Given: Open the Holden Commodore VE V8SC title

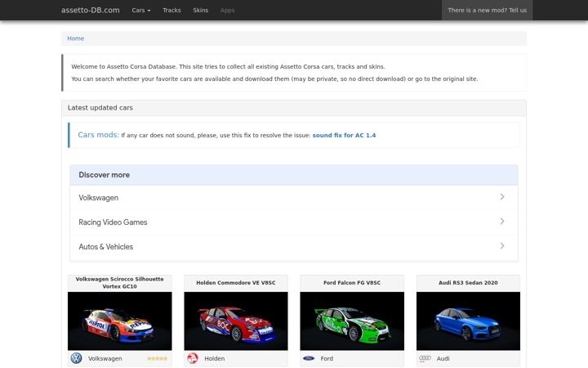Looking at the screenshot, I should (236, 283).
